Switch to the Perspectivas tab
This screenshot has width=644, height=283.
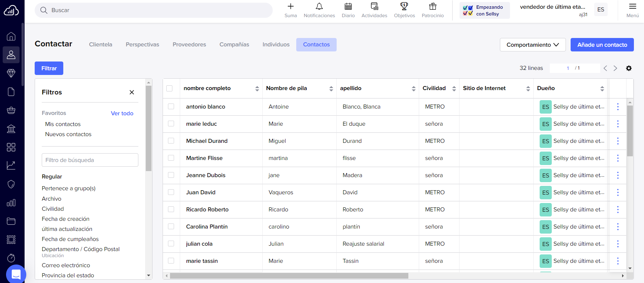[x=142, y=44]
